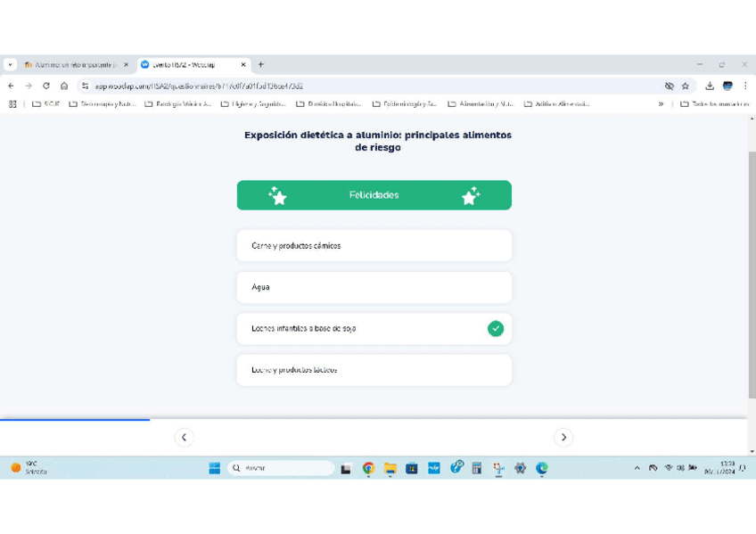This screenshot has height=534, width=756.
Task: Click the taskbar search box
Action: click(x=281, y=468)
